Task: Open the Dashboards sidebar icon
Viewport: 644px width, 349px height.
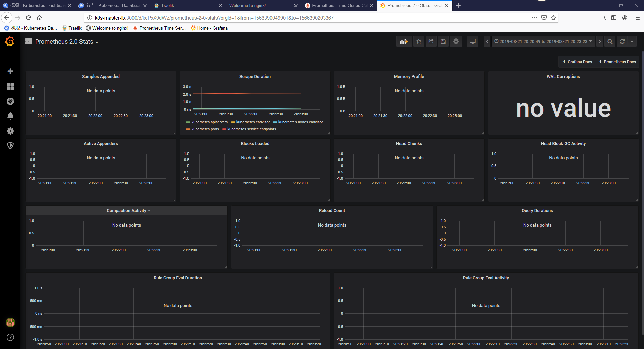Action: click(x=10, y=87)
